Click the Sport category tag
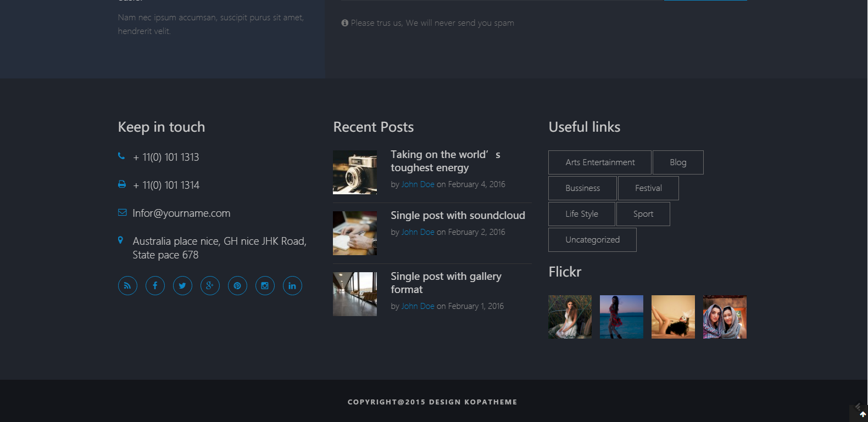Viewport: 868px width, 422px height. (643, 214)
